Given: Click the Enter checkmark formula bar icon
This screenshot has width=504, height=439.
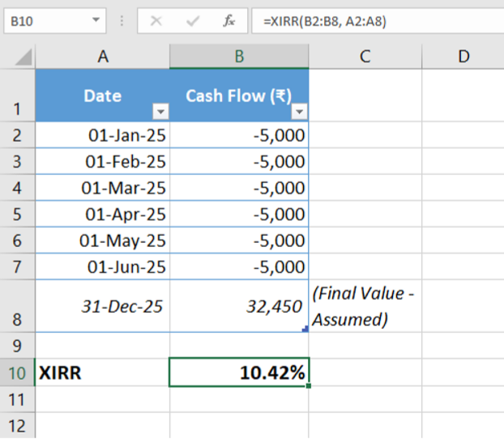Looking at the screenshot, I should (x=193, y=21).
